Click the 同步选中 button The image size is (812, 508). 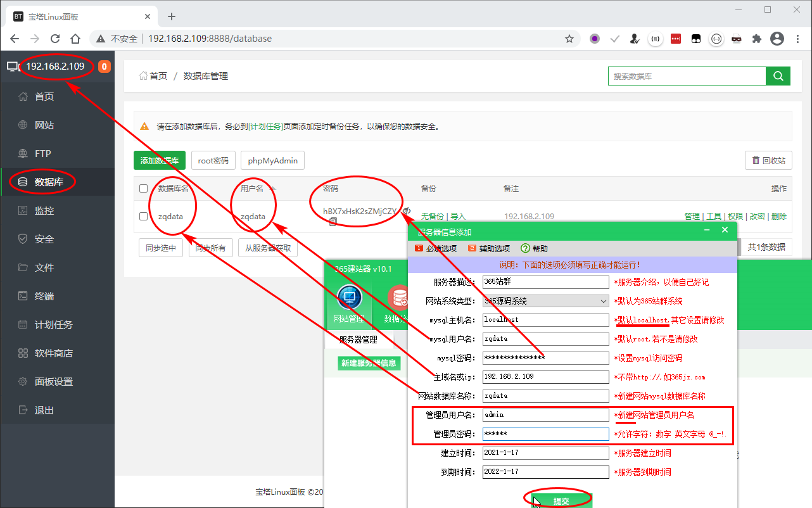coord(161,248)
